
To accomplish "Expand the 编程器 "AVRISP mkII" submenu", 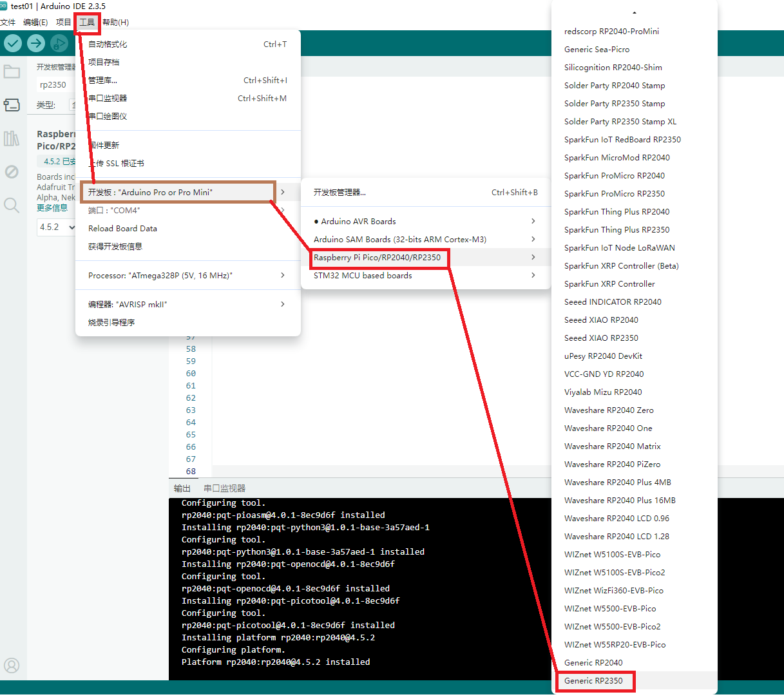I will pyautogui.click(x=188, y=304).
